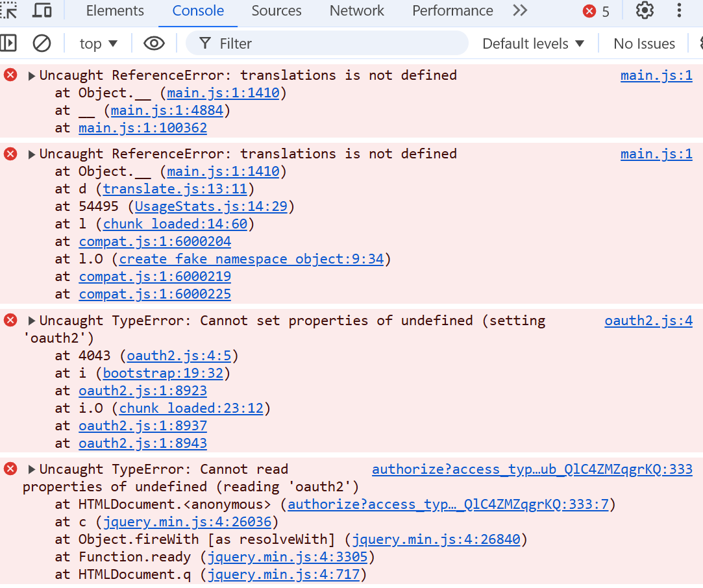Expand the first translations ReferenceError details
Image resolution: width=703 pixels, height=588 pixels.
(x=31, y=75)
